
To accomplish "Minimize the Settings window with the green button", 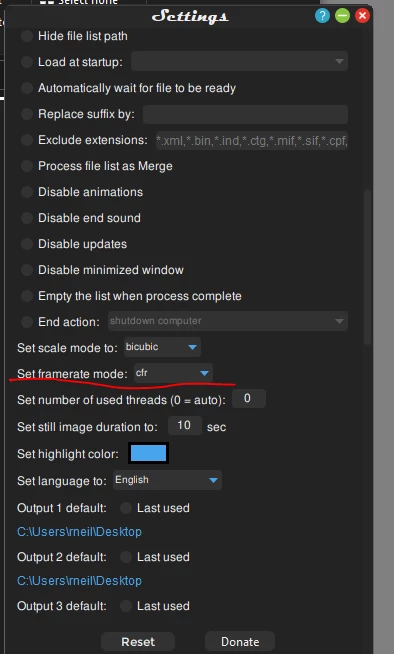I will pos(342,16).
